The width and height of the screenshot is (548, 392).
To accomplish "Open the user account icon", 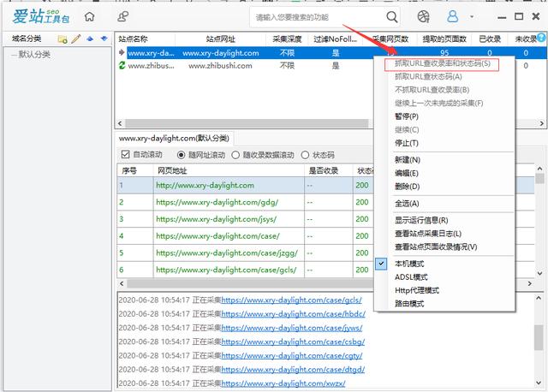I will [453, 16].
